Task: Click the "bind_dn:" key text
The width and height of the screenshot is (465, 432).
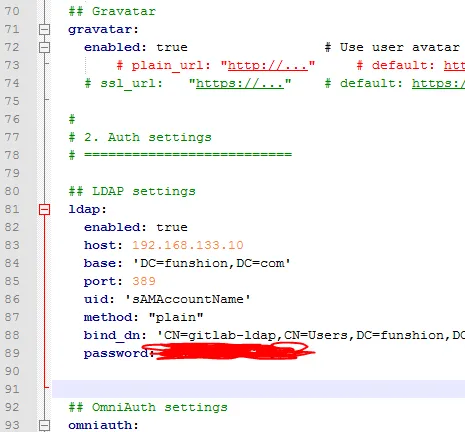Action: pyautogui.click(x=115, y=335)
